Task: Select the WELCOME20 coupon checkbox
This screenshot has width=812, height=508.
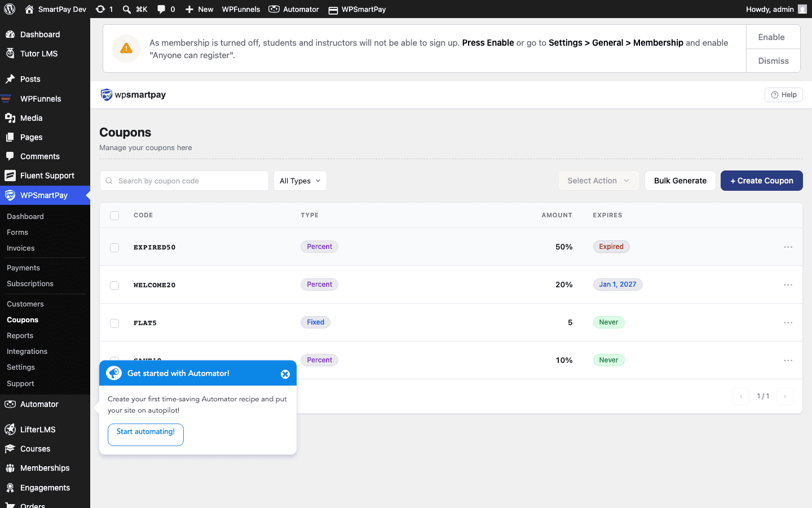Action: (x=114, y=286)
